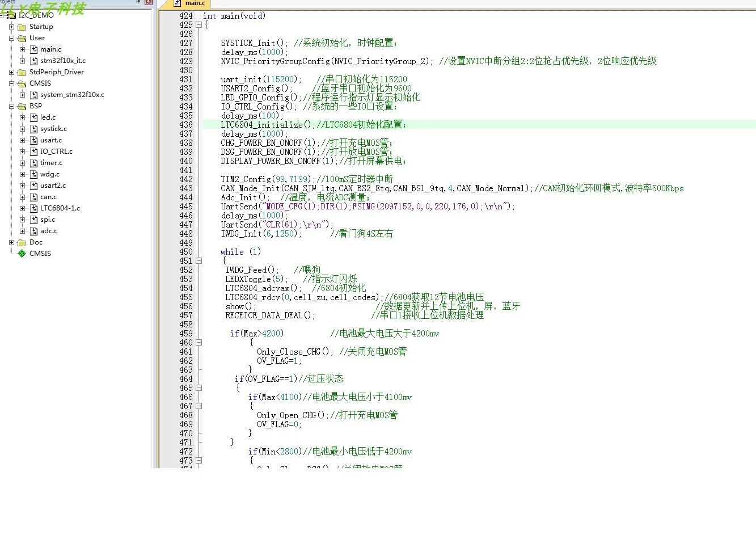Collapse the code block at line 465

coord(198,388)
